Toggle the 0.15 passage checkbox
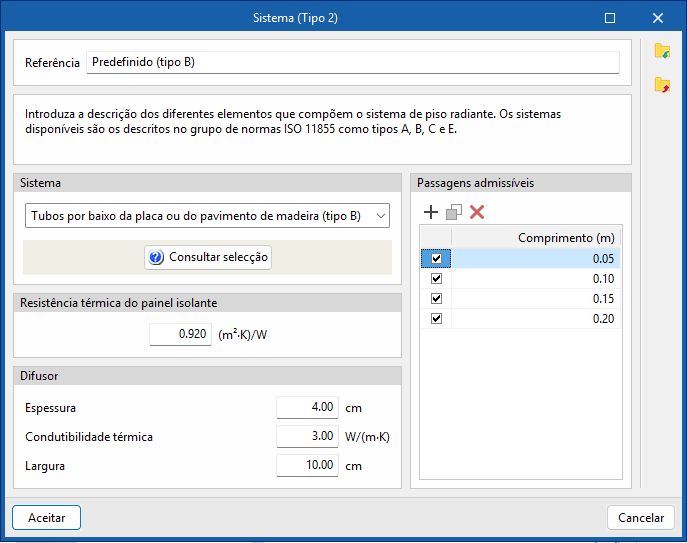Image resolution: width=687 pixels, height=543 pixels. (436, 299)
